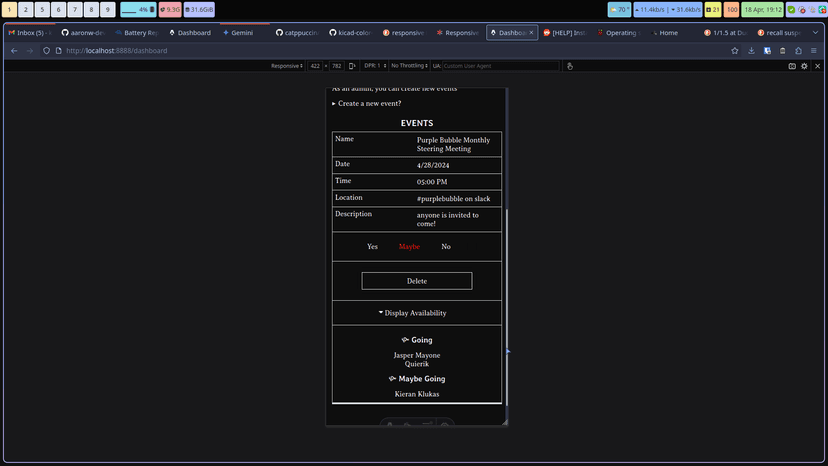
Task: Click the rotate viewport icon
Action: tap(352, 66)
